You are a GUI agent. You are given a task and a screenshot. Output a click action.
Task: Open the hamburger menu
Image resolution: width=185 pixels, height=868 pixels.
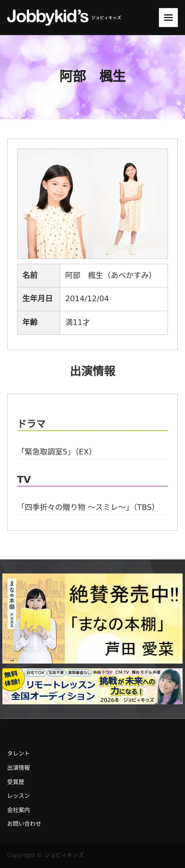click(168, 18)
